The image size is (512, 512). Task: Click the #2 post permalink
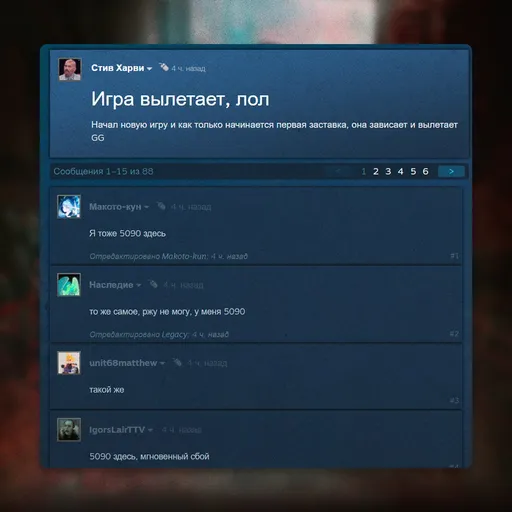pyautogui.click(x=454, y=334)
